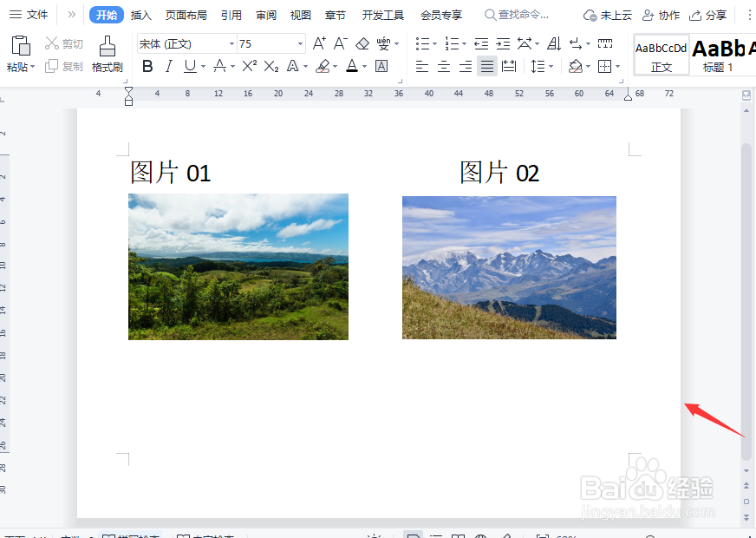Apply the 正文 style
This screenshot has height=538, width=756.
click(661, 55)
